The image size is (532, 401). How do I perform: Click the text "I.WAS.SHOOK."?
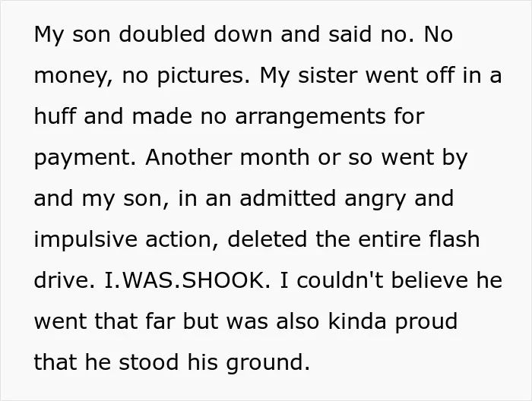click(187, 280)
